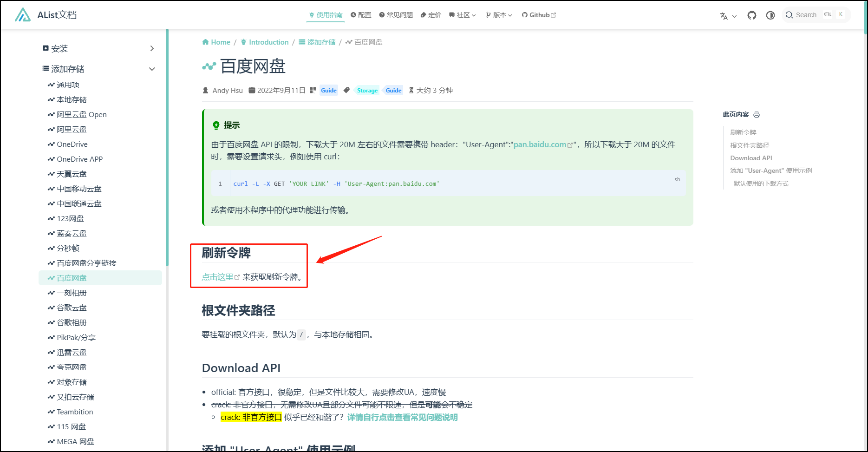Image resolution: width=868 pixels, height=452 pixels.
Task: Select OneDrive in the sidebar list
Action: pos(72,144)
